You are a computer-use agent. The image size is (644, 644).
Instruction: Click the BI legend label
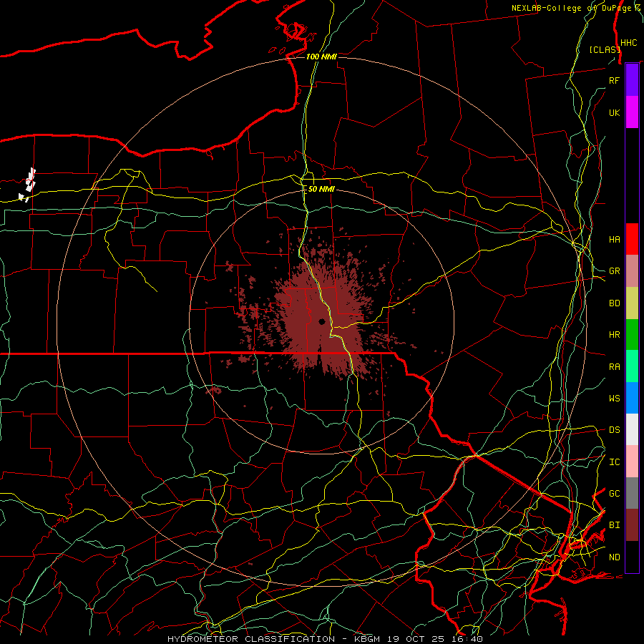click(x=614, y=525)
